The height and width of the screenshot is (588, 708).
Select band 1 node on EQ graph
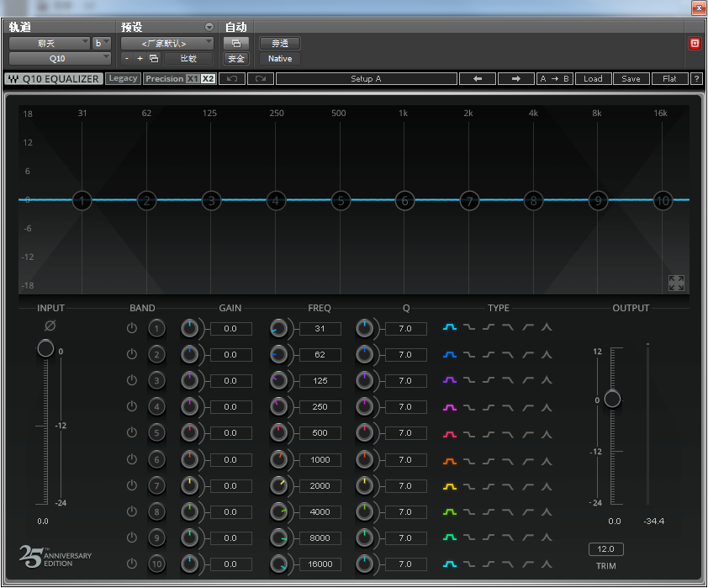tap(82, 200)
